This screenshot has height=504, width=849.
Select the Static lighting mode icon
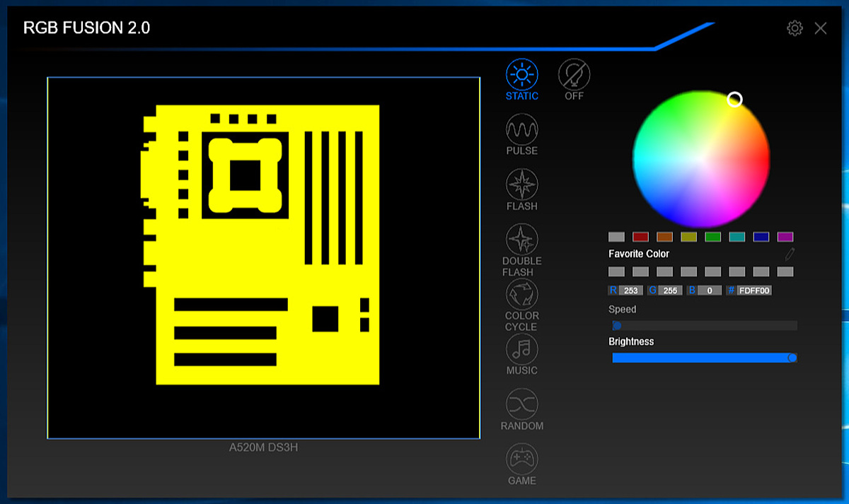(522, 74)
